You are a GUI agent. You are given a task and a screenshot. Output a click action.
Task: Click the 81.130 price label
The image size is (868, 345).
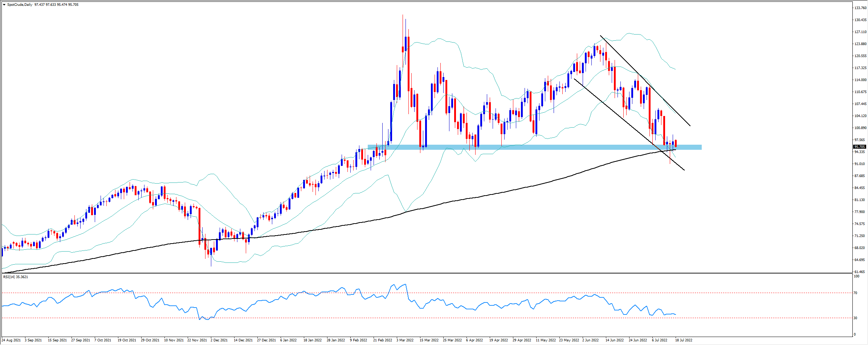[x=859, y=200]
